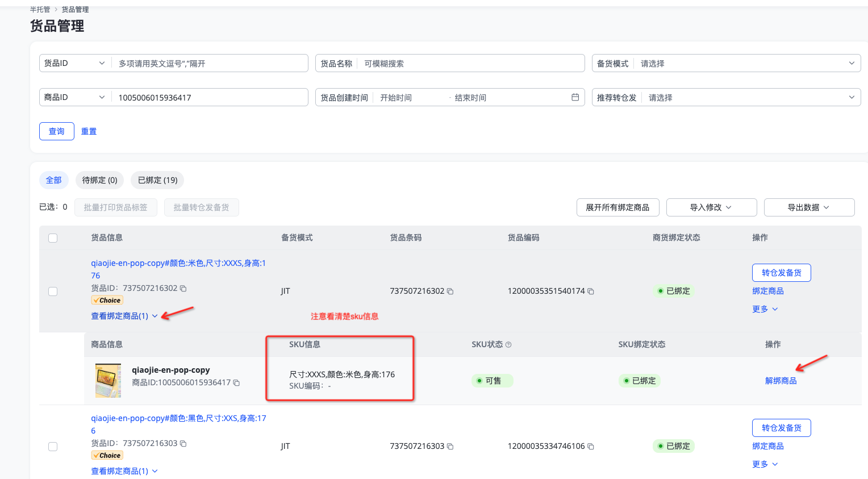This screenshot has width=868, height=479.
Task: Switch to the 待绑定 (0) tab
Action: 99,180
